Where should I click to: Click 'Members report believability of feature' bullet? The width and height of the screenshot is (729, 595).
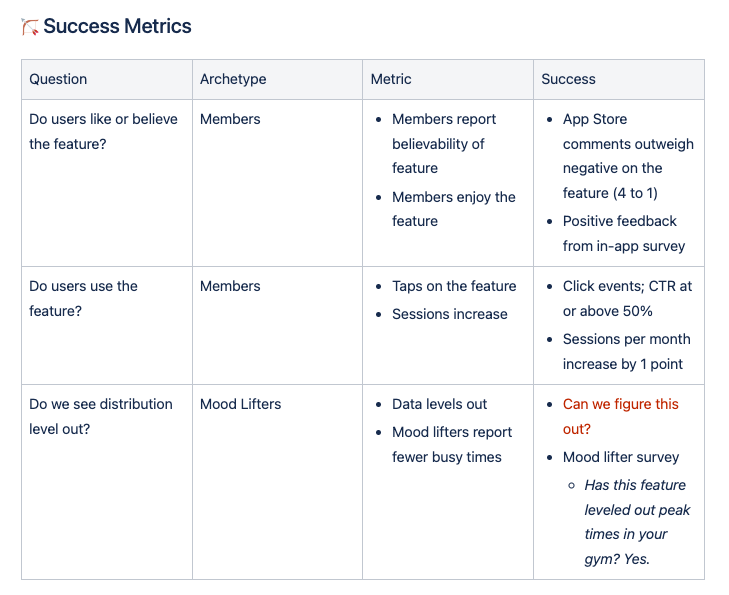pyautogui.click(x=444, y=144)
